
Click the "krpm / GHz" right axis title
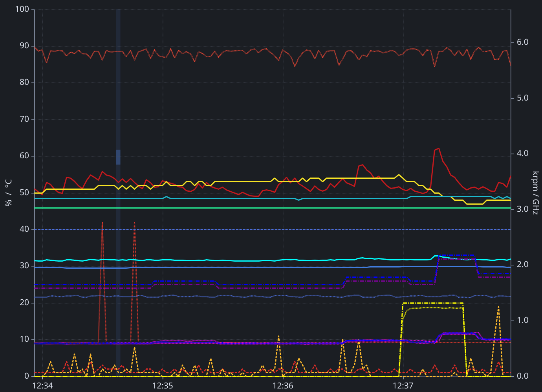click(536, 192)
